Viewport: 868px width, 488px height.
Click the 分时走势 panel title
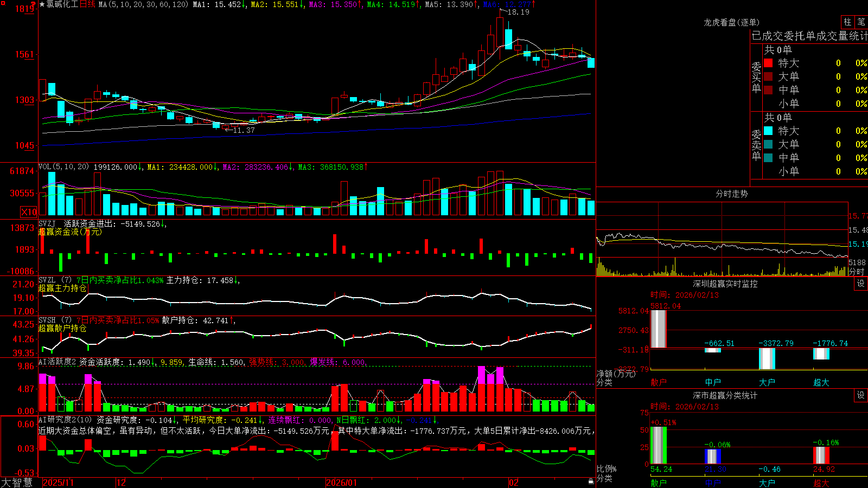[731, 194]
